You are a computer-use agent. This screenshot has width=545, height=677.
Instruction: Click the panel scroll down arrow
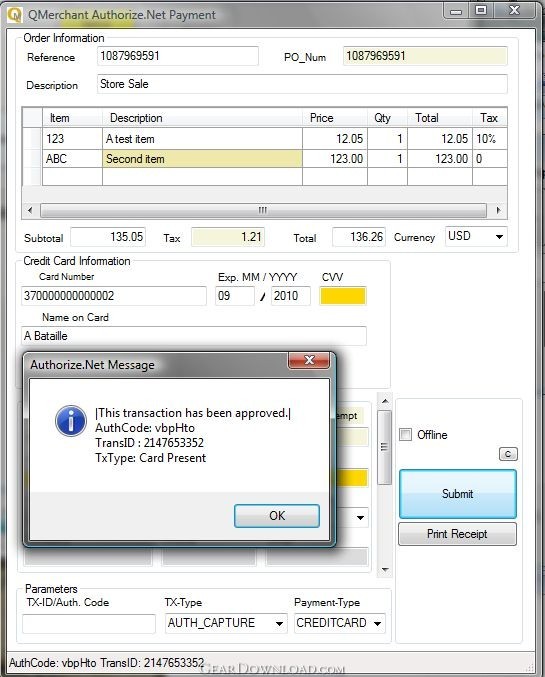pos(385,569)
